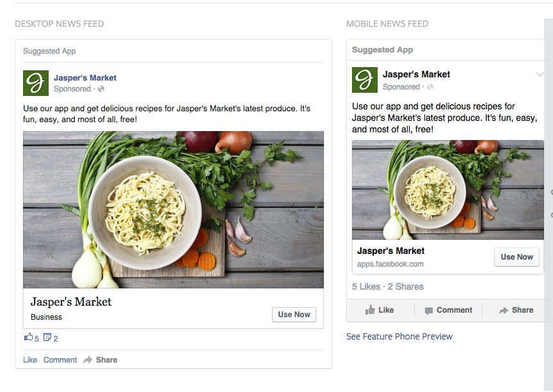The height and width of the screenshot is (392, 553).
Task: Click the pasta bowl ad image in desktop preview
Action: [173, 210]
